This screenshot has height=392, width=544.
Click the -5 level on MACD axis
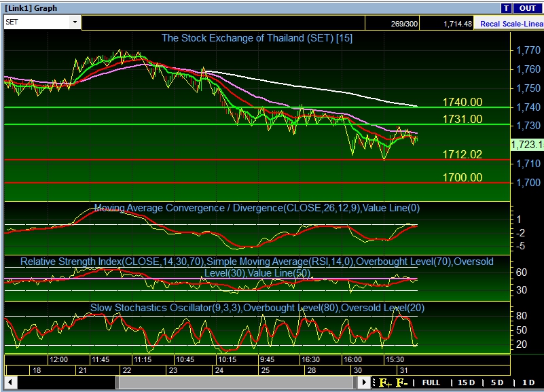pyautogui.click(x=520, y=247)
